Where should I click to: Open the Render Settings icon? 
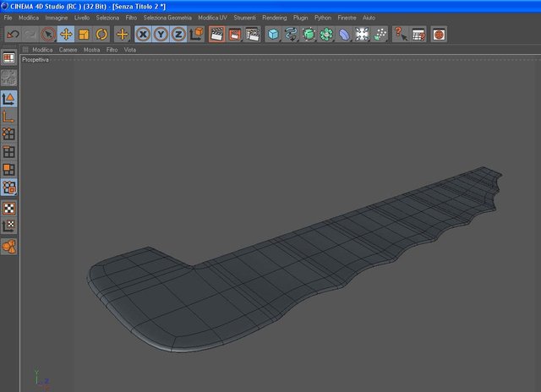coord(253,34)
